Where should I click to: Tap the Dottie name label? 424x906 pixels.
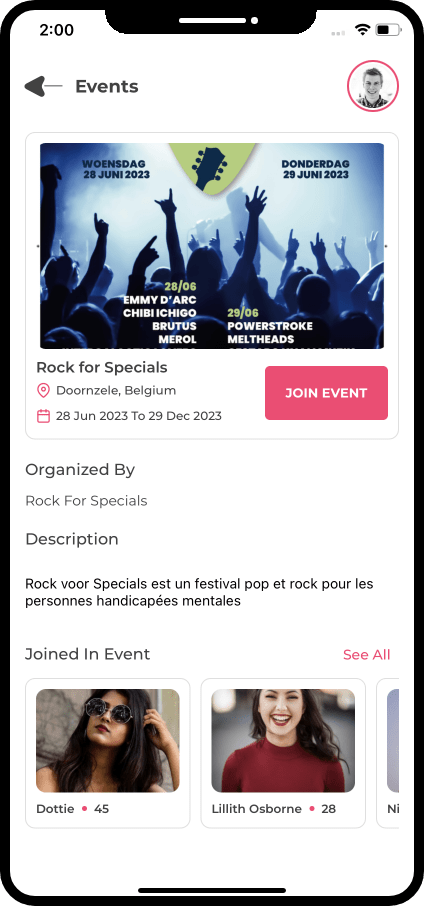[x=55, y=809]
